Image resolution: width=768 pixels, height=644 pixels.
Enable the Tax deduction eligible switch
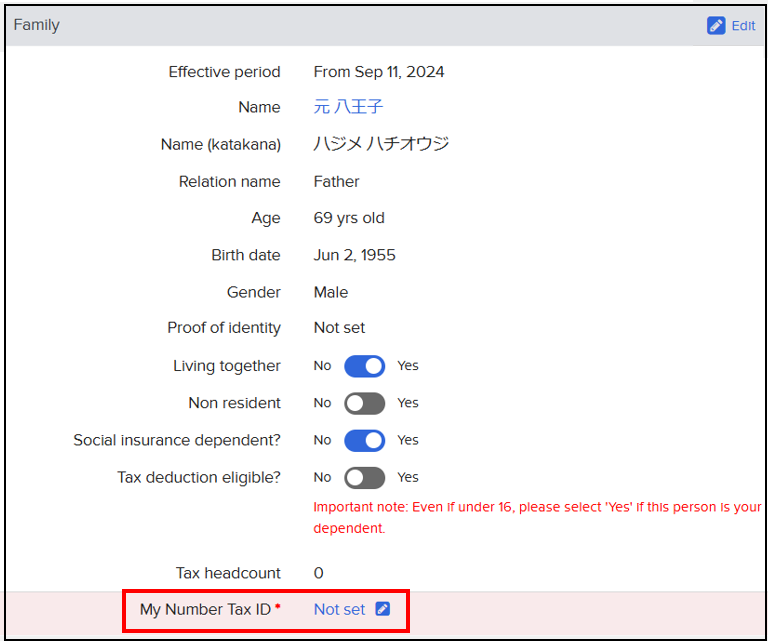click(364, 477)
